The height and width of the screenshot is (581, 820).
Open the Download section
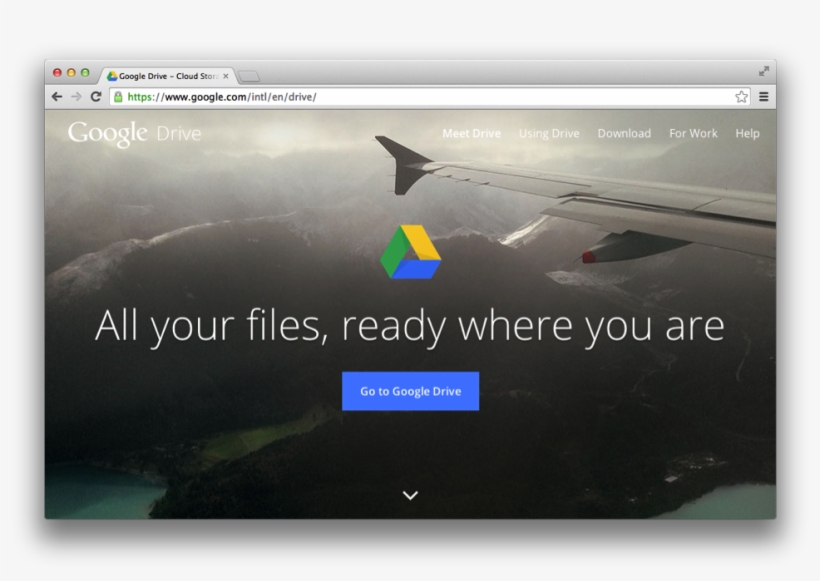pos(624,133)
